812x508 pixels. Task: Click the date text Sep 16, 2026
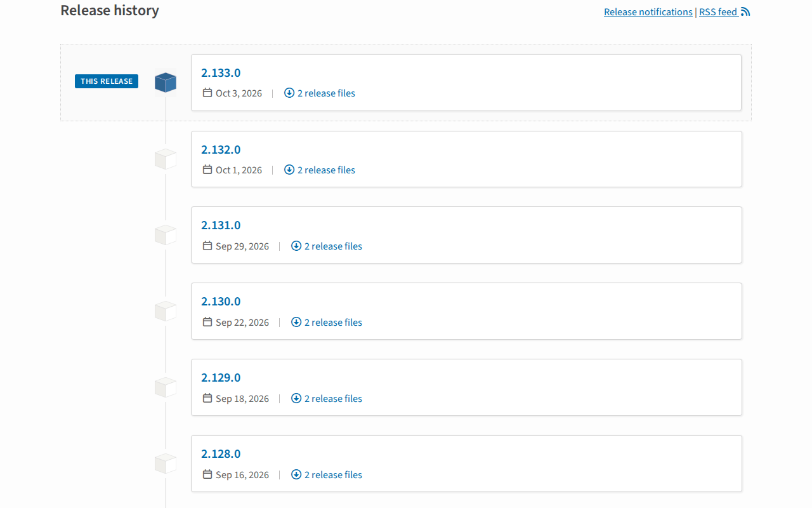242,475
